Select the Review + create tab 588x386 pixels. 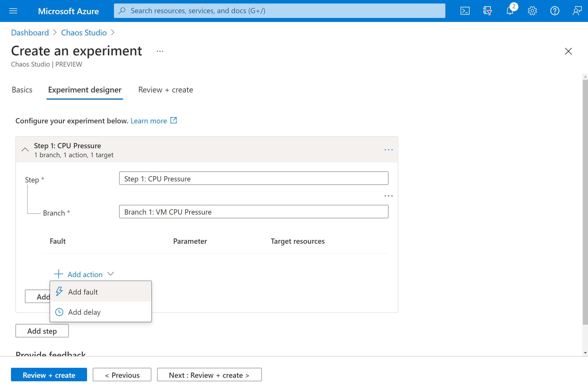click(x=166, y=90)
